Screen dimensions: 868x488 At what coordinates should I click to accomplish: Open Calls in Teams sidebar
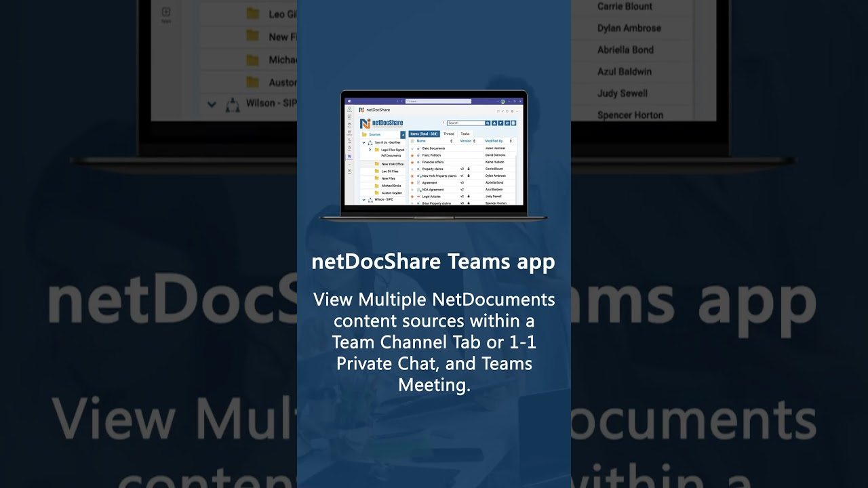[x=349, y=140]
